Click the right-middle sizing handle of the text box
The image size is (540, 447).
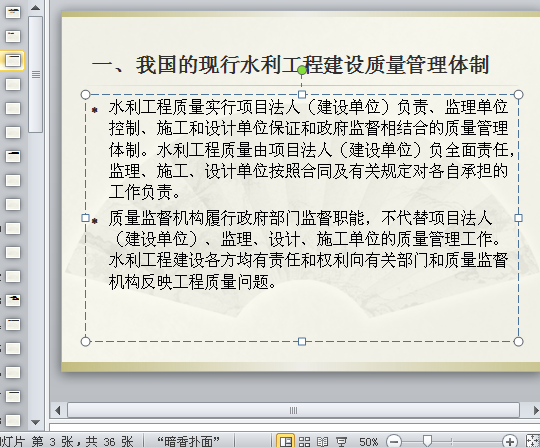click(518, 218)
